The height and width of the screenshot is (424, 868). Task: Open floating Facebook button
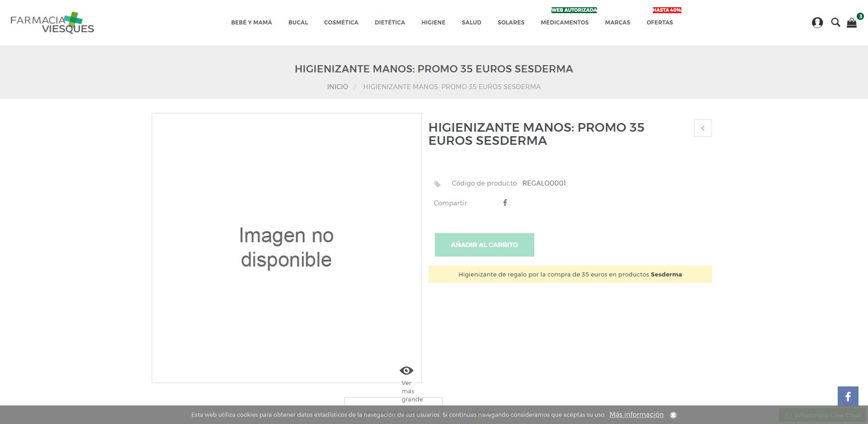click(848, 397)
